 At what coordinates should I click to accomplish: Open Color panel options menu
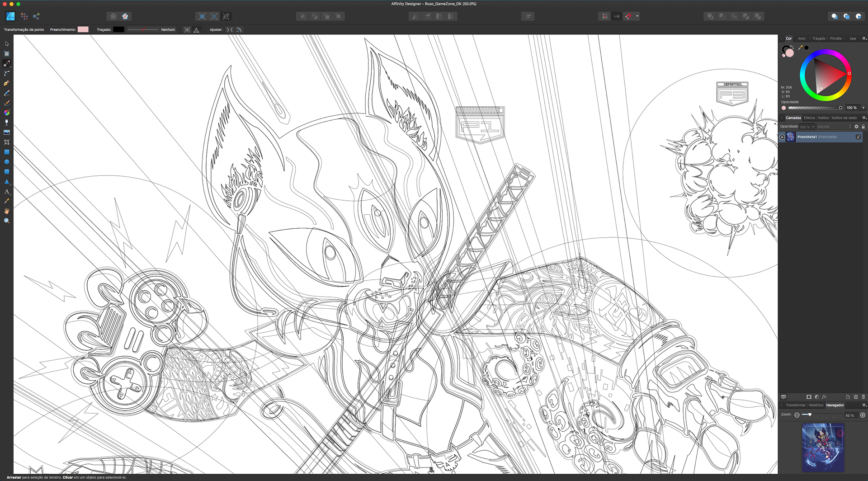point(864,38)
